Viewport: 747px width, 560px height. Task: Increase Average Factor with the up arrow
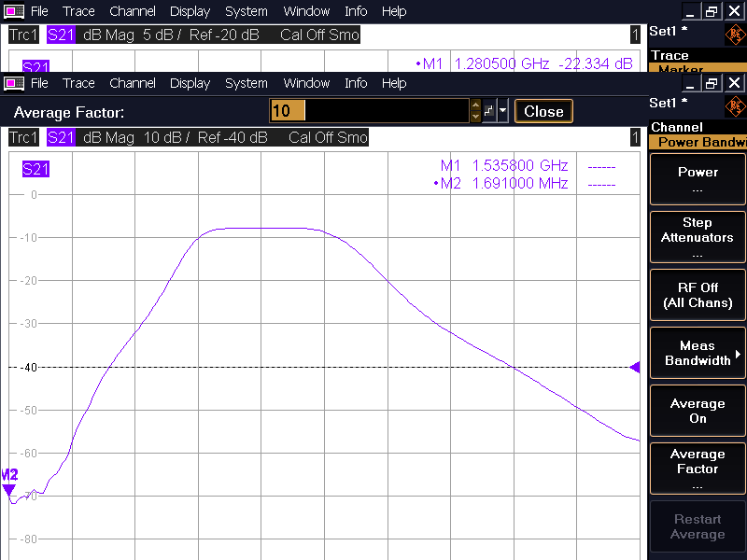(x=475, y=105)
